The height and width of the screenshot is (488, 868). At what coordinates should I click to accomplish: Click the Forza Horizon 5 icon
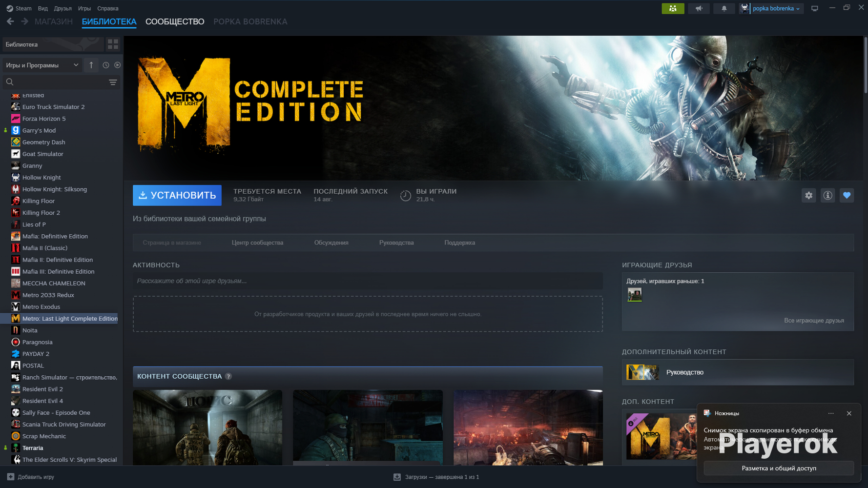[16, 119]
